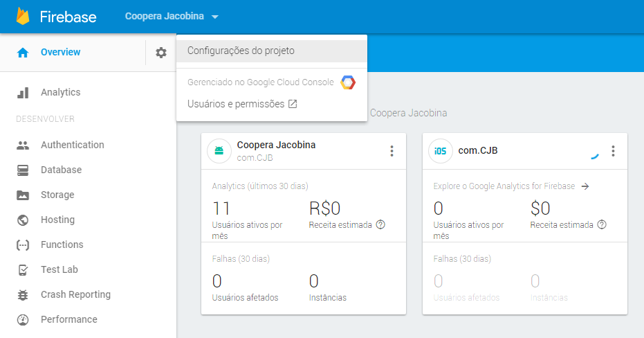The image size is (644, 338).
Task: Open the settings gear icon
Action: click(x=161, y=53)
